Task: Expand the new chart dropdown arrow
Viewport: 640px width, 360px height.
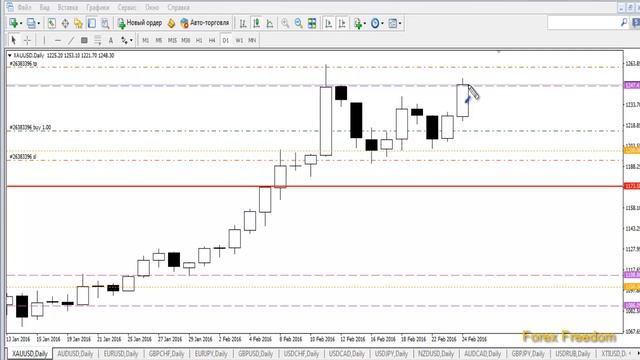Action: pyautogui.click(x=21, y=24)
